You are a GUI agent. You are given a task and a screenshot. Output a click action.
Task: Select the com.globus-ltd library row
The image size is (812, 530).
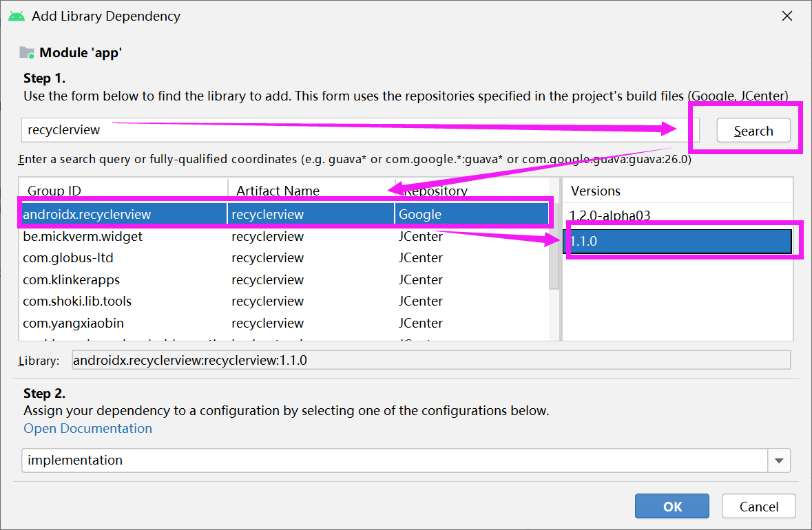tap(284, 257)
